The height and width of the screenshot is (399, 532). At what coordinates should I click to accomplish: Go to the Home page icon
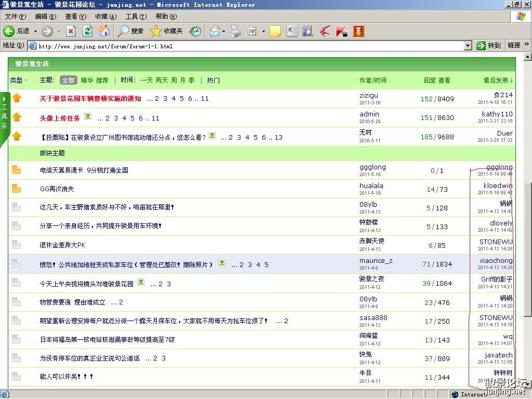pyautogui.click(x=104, y=31)
